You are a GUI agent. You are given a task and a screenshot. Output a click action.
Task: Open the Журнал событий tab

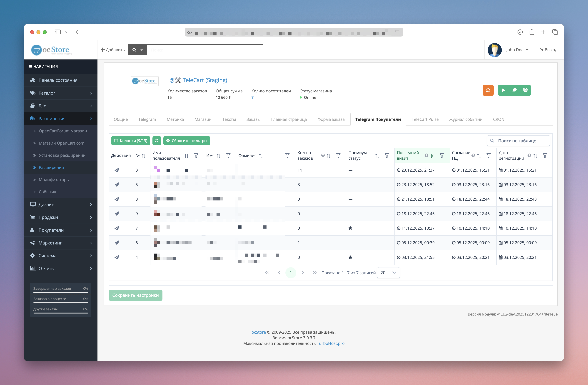[x=466, y=119]
